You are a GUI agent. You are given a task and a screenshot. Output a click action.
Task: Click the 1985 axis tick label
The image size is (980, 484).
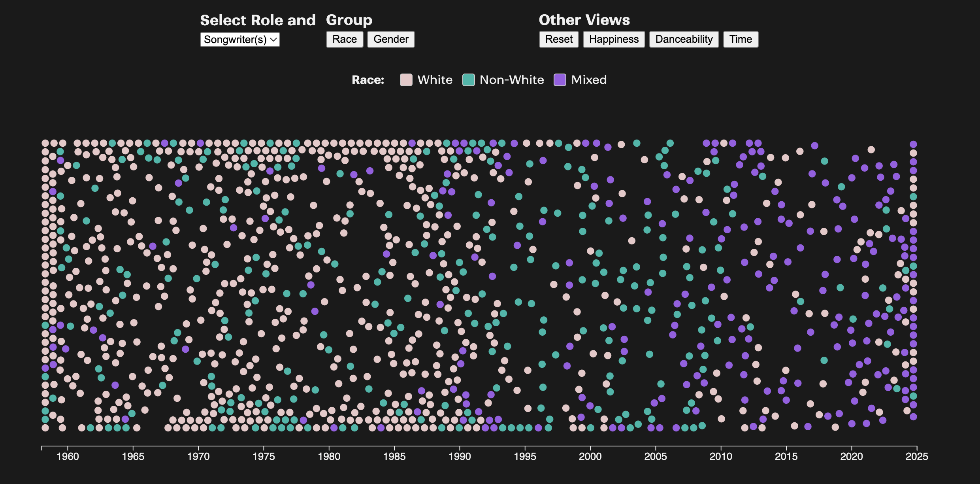394,456
